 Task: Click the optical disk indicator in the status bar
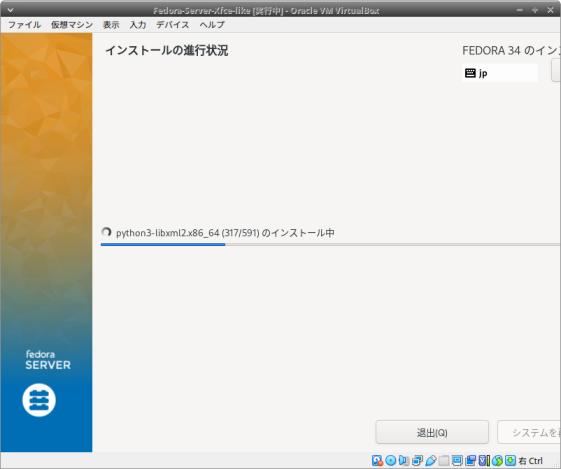pos(390,460)
